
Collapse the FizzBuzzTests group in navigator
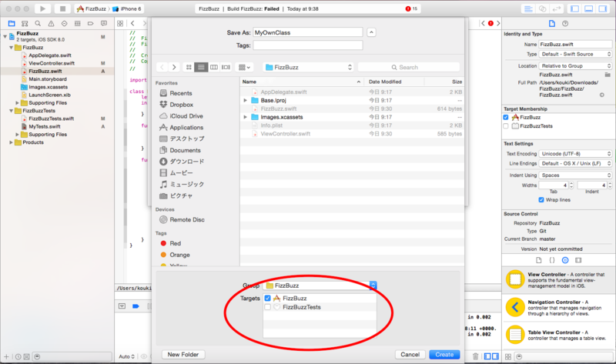tap(11, 111)
